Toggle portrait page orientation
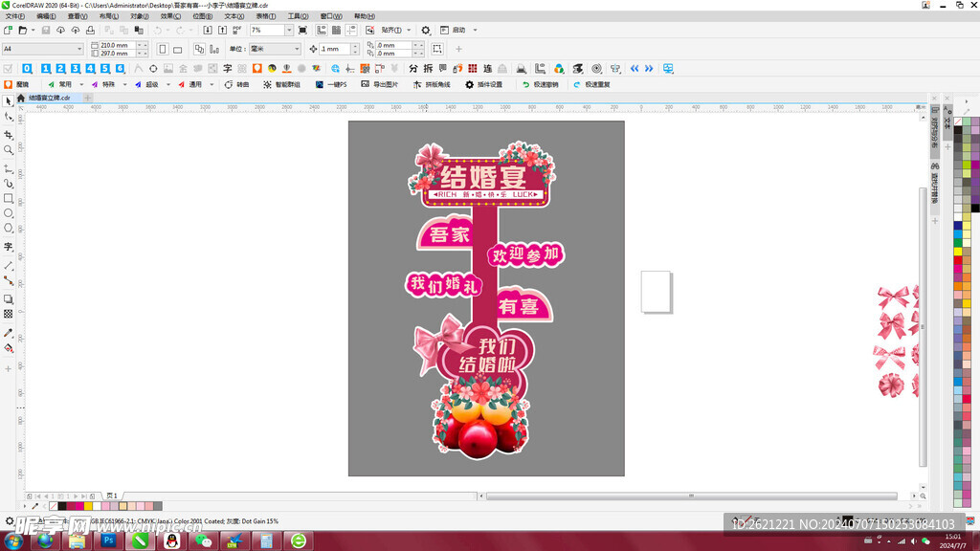980x551 pixels. click(x=163, y=49)
